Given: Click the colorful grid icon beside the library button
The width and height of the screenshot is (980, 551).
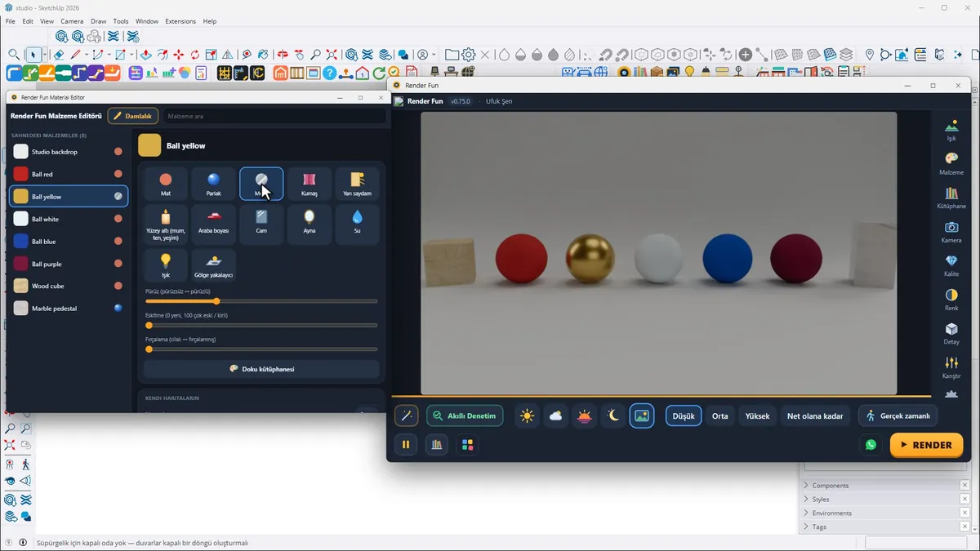Looking at the screenshot, I should coord(467,445).
